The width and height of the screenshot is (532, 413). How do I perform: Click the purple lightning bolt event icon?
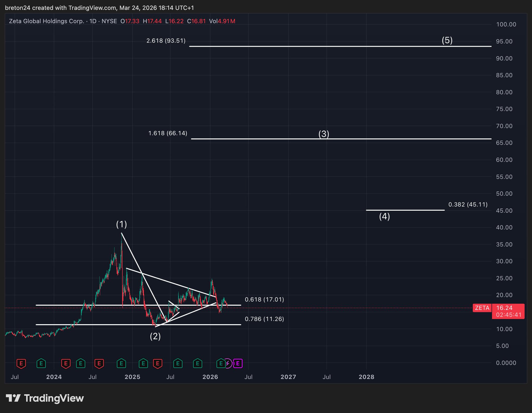[228, 363]
